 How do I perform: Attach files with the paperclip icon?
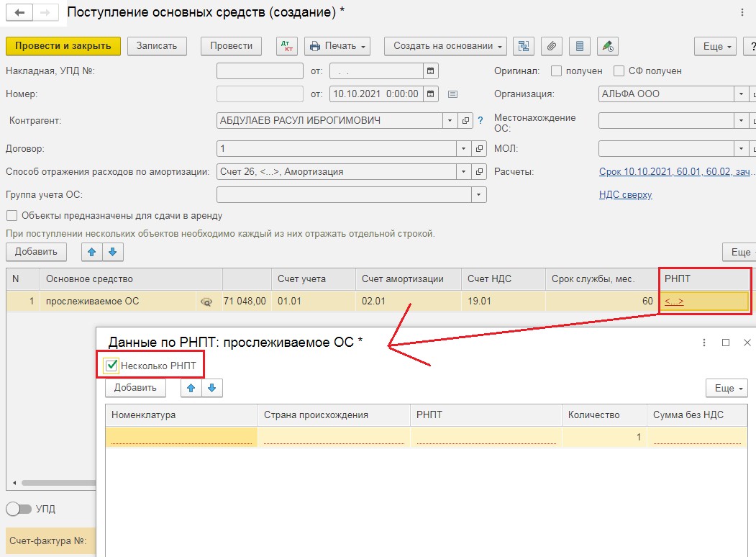(551, 46)
